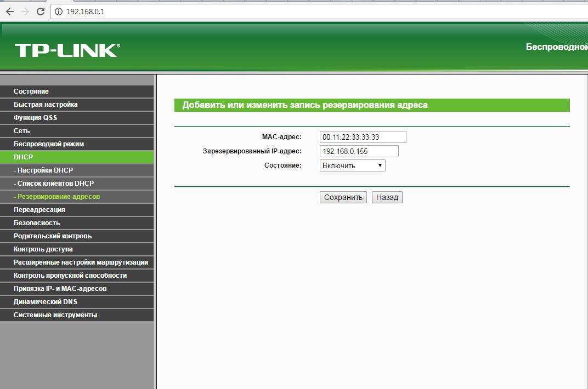Click the browser forward arrow
Image resolution: width=588 pixels, height=389 pixels.
pyautogui.click(x=25, y=12)
